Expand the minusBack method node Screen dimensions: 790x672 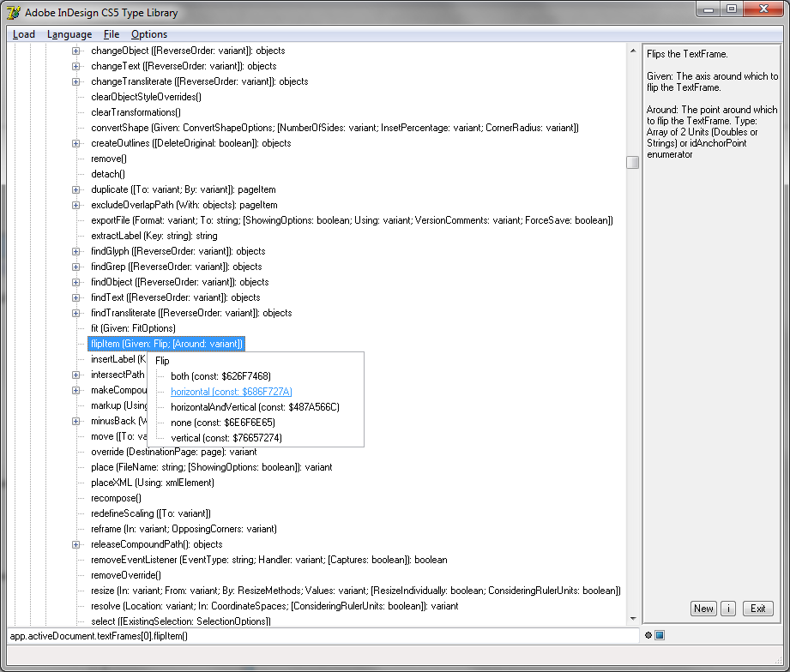75,422
